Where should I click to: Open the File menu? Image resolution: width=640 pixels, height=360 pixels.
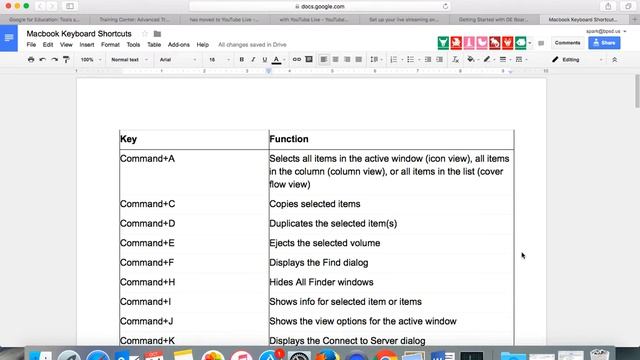coord(31,44)
